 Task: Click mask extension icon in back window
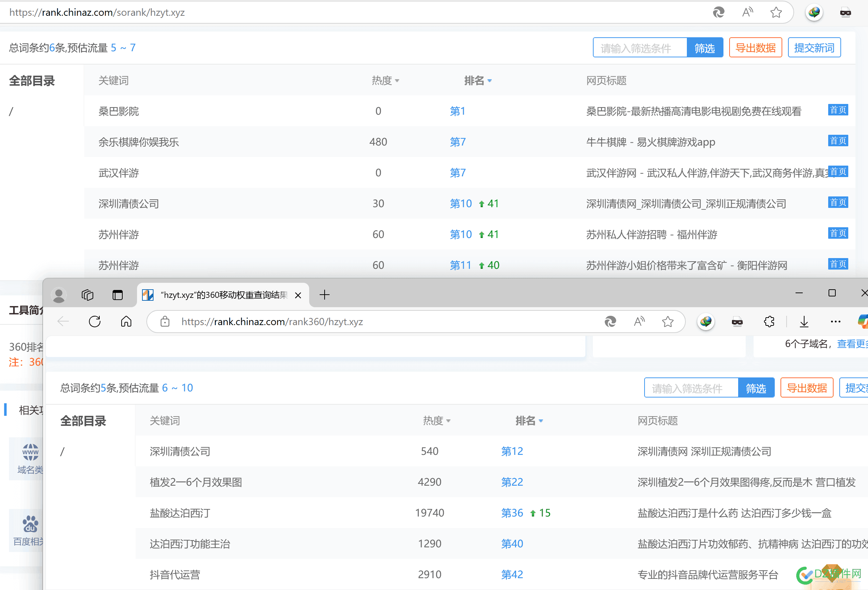click(845, 13)
